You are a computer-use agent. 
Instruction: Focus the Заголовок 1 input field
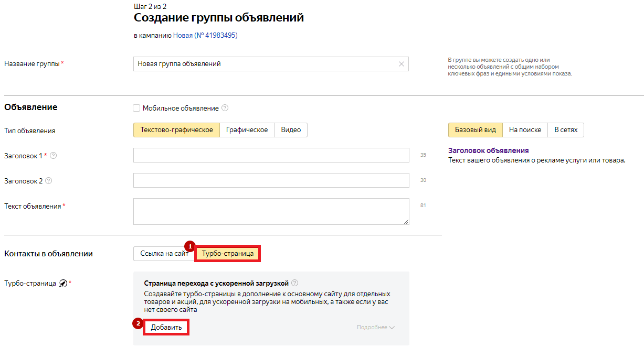(271, 155)
